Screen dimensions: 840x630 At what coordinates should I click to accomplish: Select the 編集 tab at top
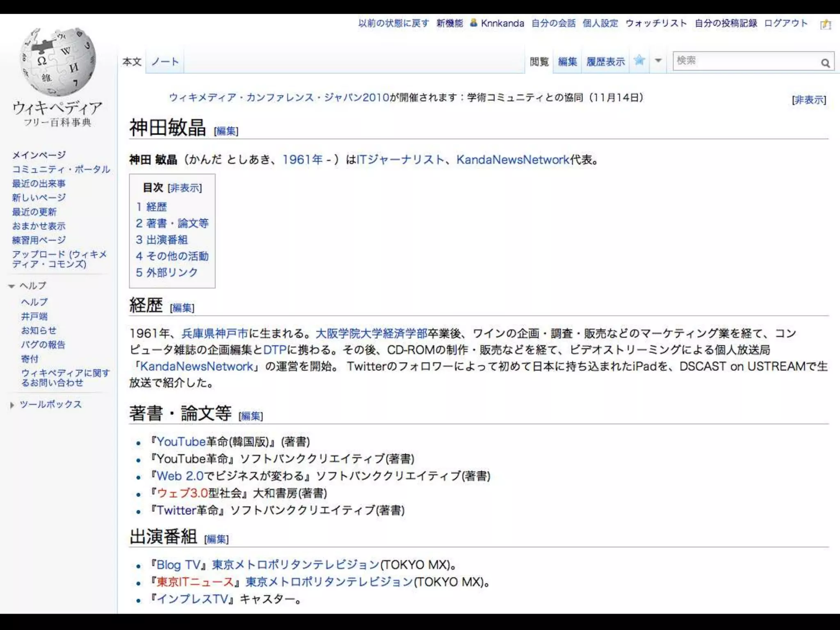pyautogui.click(x=567, y=62)
